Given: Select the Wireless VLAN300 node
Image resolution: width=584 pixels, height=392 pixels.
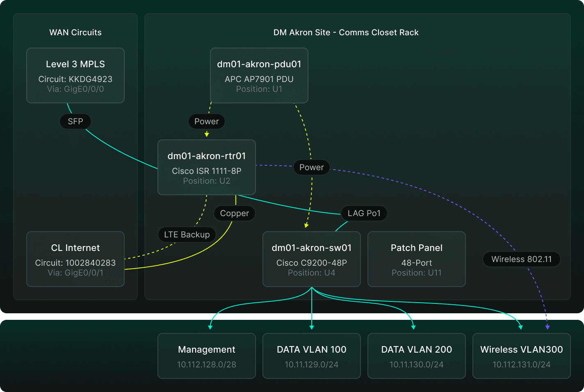Looking at the screenshot, I should pos(521,356).
